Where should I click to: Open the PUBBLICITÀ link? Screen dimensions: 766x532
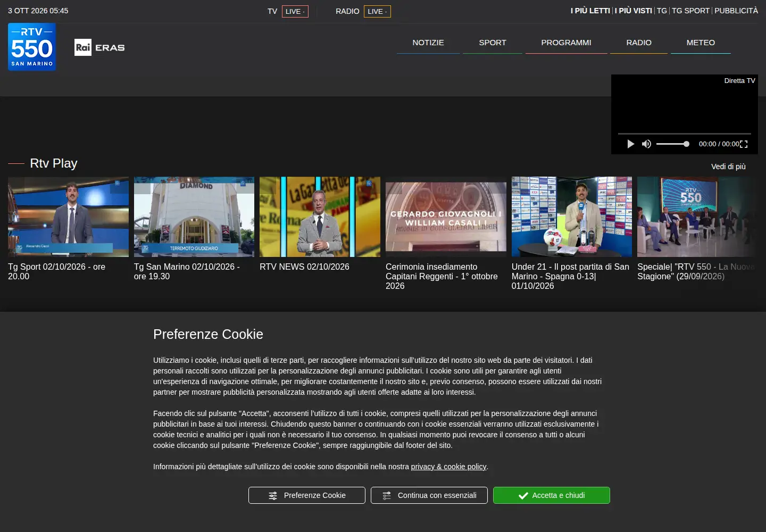pyautogui.click(x=736, y=11)
